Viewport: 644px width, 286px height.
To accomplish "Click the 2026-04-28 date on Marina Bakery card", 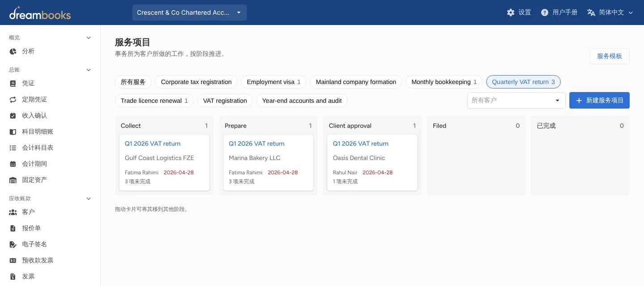I will [283, 172].
